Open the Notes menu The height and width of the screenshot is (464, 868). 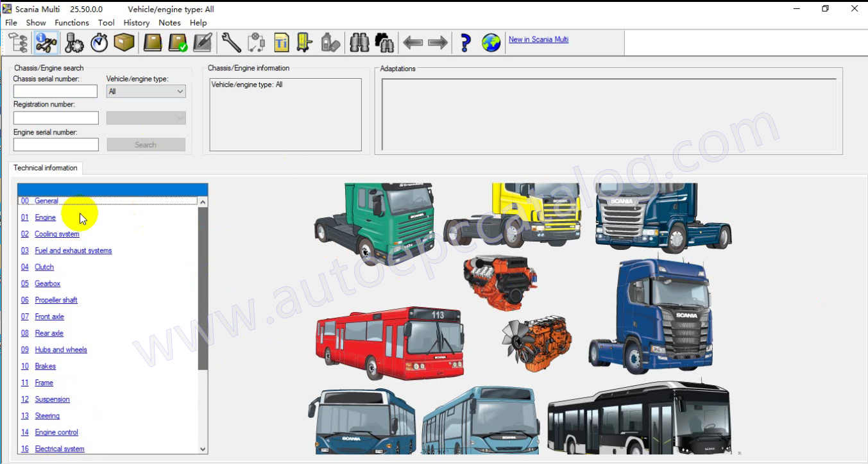169,22
